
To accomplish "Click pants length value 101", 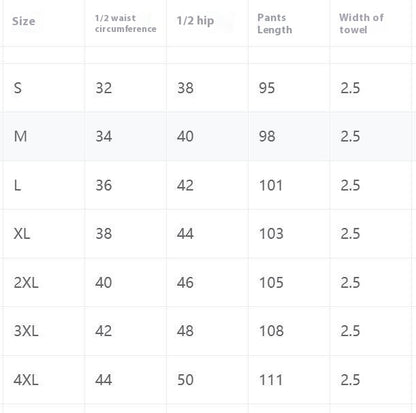I will tap(271, 185).
